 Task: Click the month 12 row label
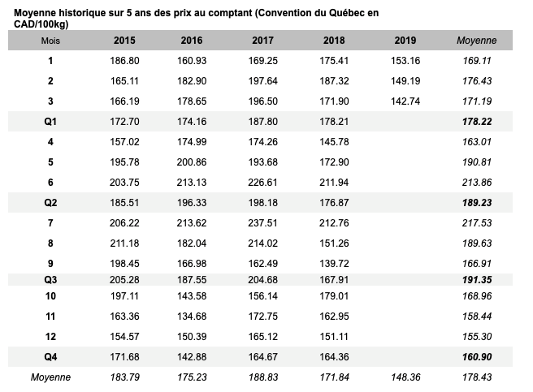(50, 336)
